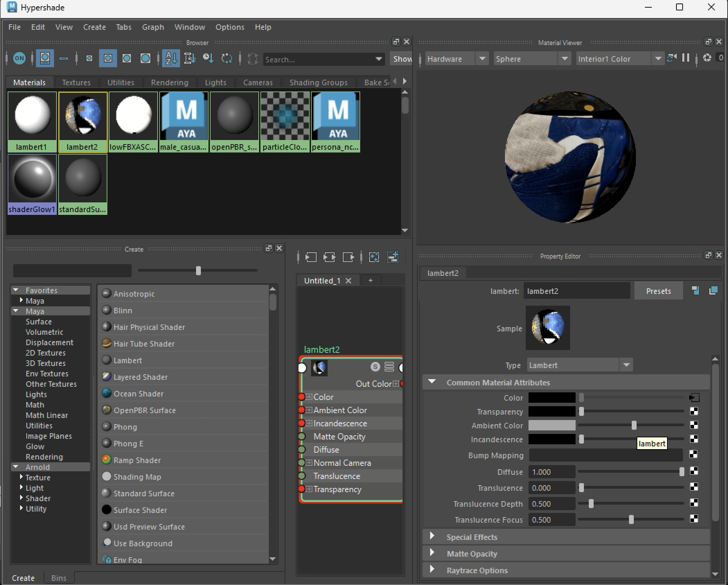Screen dimensions: 728x585
Task: Click the add selected nodes to graph icon
Action: (393, 257)
